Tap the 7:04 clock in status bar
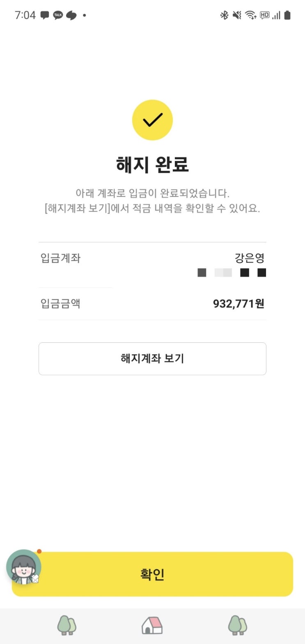The width and height of the screenshot is (305, 644). pos(25,15)
